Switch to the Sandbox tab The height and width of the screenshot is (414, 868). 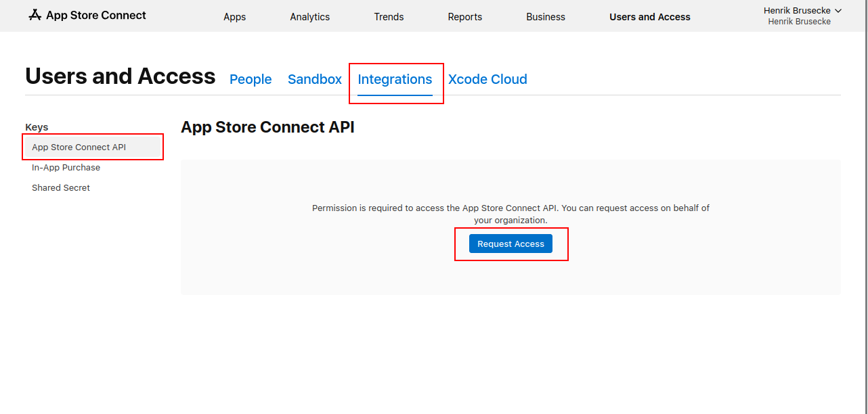(x=315, y=79)
